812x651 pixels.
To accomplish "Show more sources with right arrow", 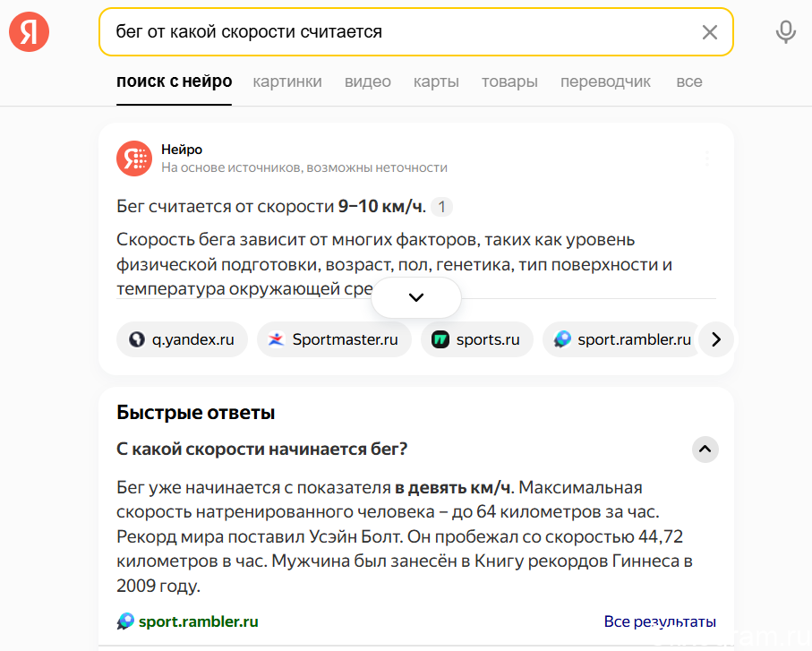I will [x=716, y=339].
